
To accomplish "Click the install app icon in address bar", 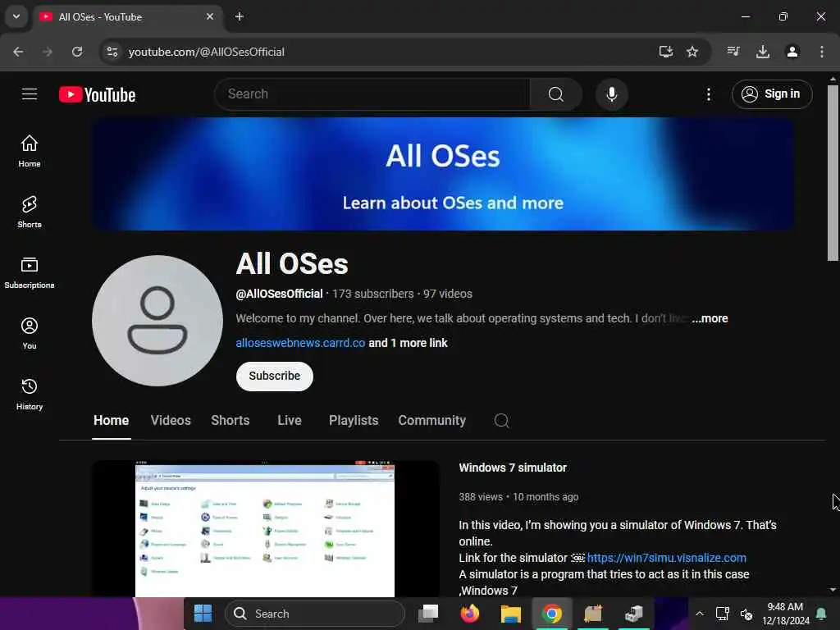I will [x=665, y=52].
